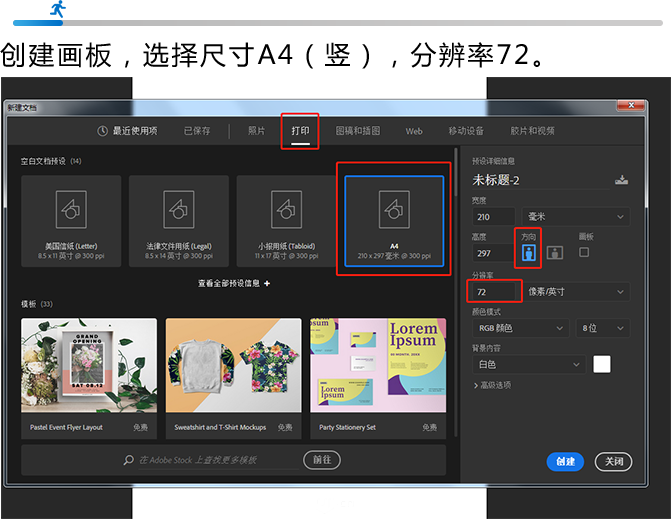The image size is (671, 519).
Task: Open the 毫米 units dropdown
Action: [x=576, y=216]
